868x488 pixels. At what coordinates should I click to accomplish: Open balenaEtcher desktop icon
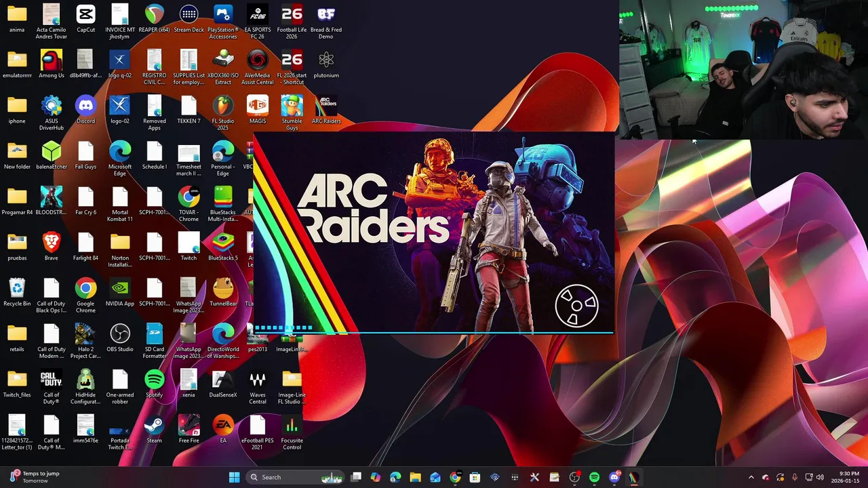click(x=52, y=155)
